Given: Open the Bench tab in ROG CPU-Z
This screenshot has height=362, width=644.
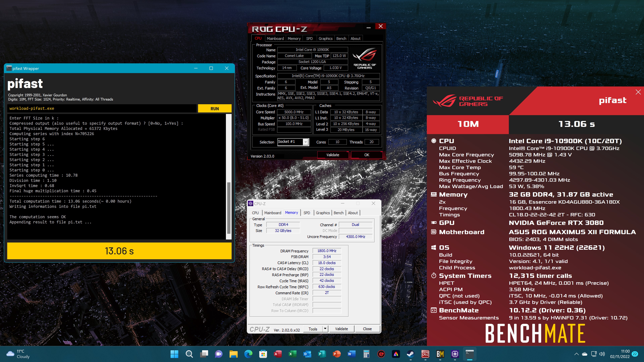Looking at the screenshot, I should [x=341, y=39].
